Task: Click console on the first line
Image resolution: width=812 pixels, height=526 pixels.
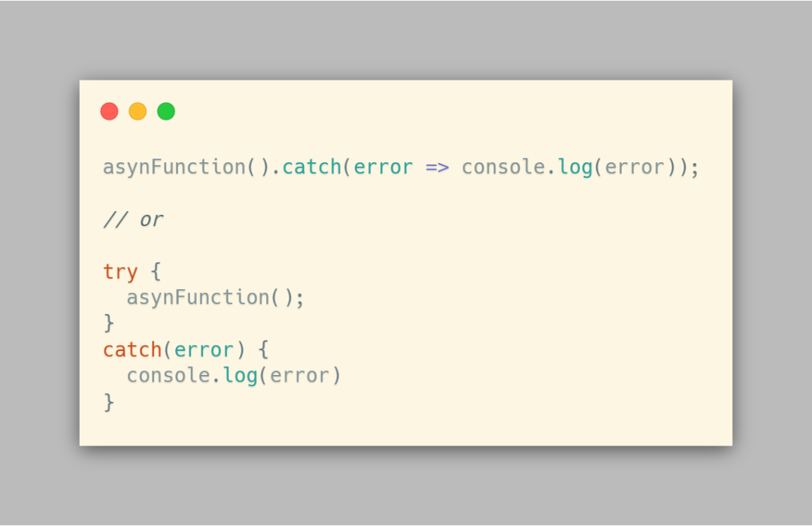Action: click(503, 167)
